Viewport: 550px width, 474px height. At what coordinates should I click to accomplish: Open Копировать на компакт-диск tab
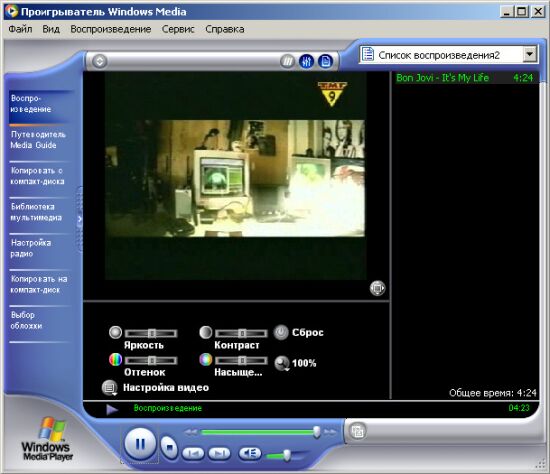click(x=39, y=285)
